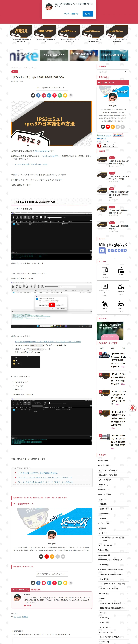Expand the PCゲーム (86) category chevron
Image resolution: width=138 pixels, height=644 pixels.
pyautogui.click(x=127, y=523)
